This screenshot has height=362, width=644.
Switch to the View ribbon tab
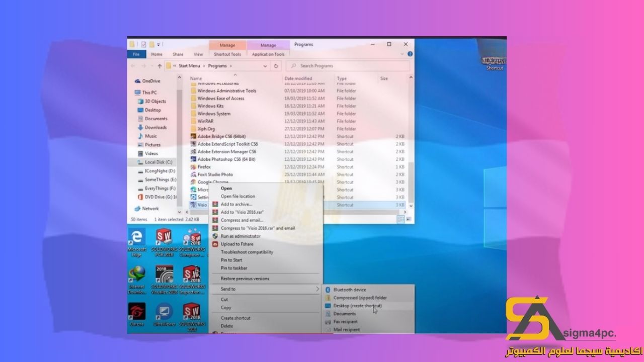coord(198,54)
